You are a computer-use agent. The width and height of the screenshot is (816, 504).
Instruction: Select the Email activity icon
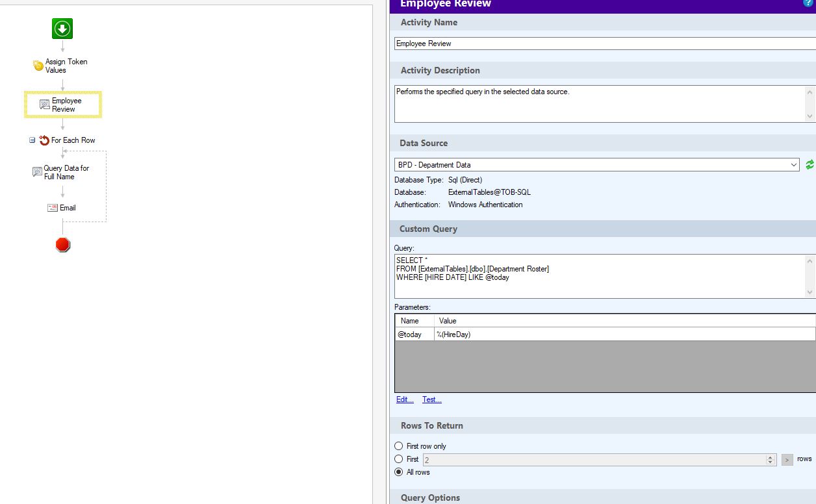(53, 208)
